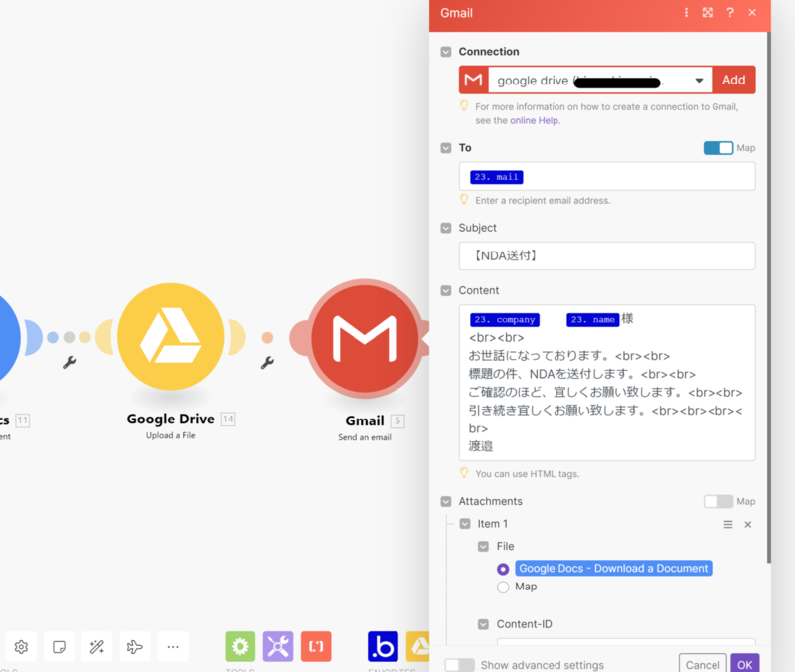Image resolution: width=795 pixels, height=672 pixels.
Task: Open the more options ellipsis in toolbar
Action: (x=173, y=646)
